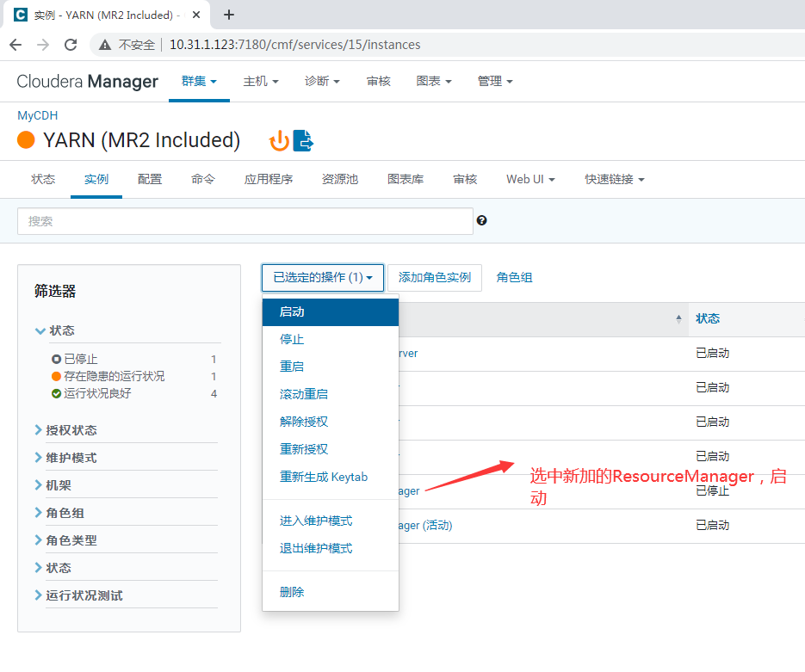The height and width of the screenshot is (672, 805).
Task: Toggle the 已选定的操作 (1) dropdown
Action: pos(323,278)
